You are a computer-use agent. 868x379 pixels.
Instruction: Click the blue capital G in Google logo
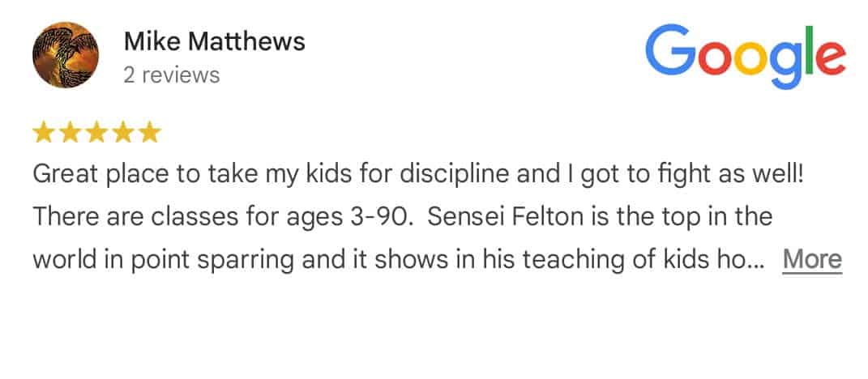669,49
